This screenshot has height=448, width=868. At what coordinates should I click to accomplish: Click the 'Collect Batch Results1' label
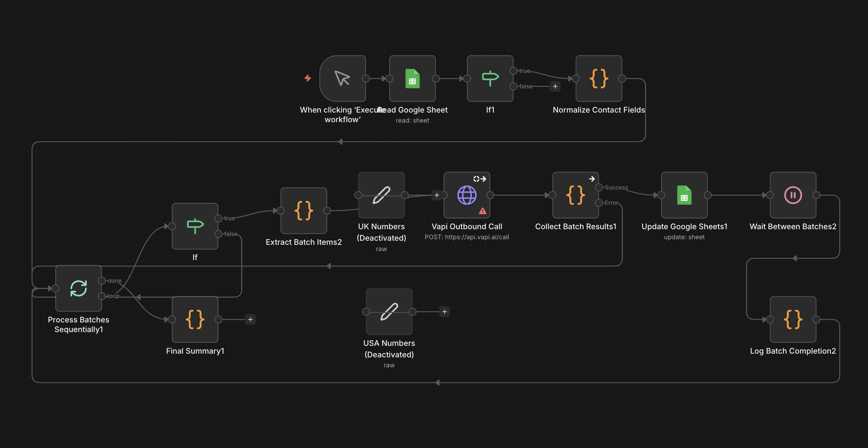coord(575,227)
